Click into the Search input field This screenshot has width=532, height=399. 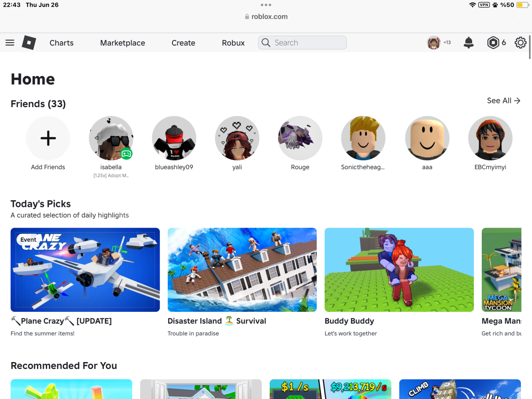(302, 42)
